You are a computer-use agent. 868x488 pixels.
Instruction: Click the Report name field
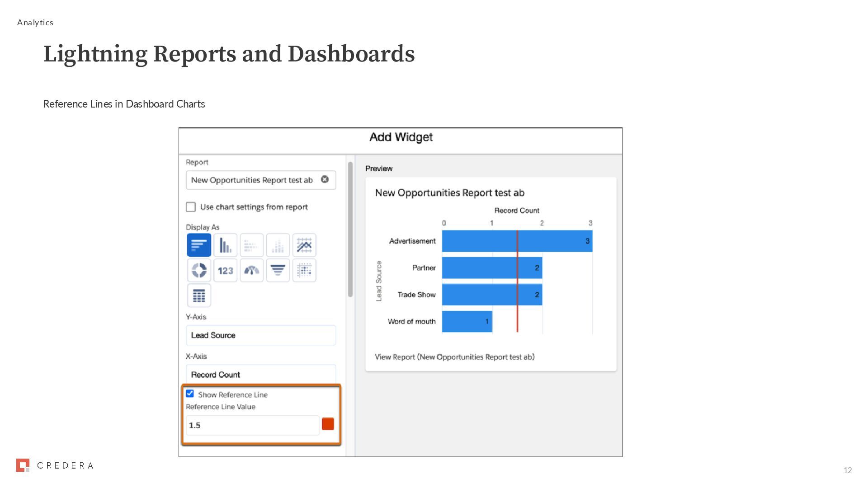pyautogui.click(x=251, y=180)
